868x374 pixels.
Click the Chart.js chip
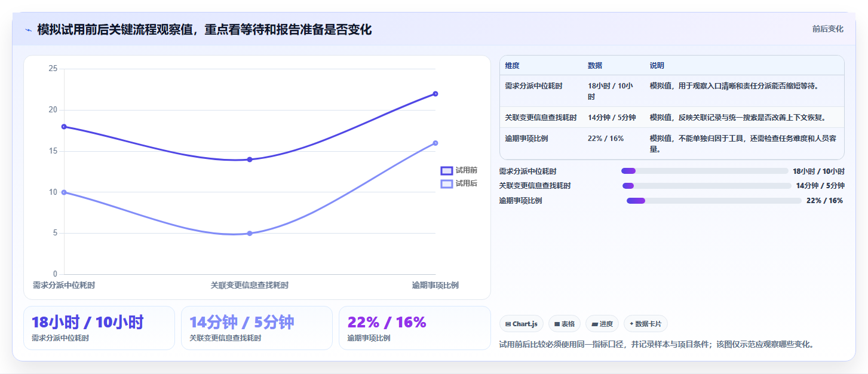(x=522, y=324)
